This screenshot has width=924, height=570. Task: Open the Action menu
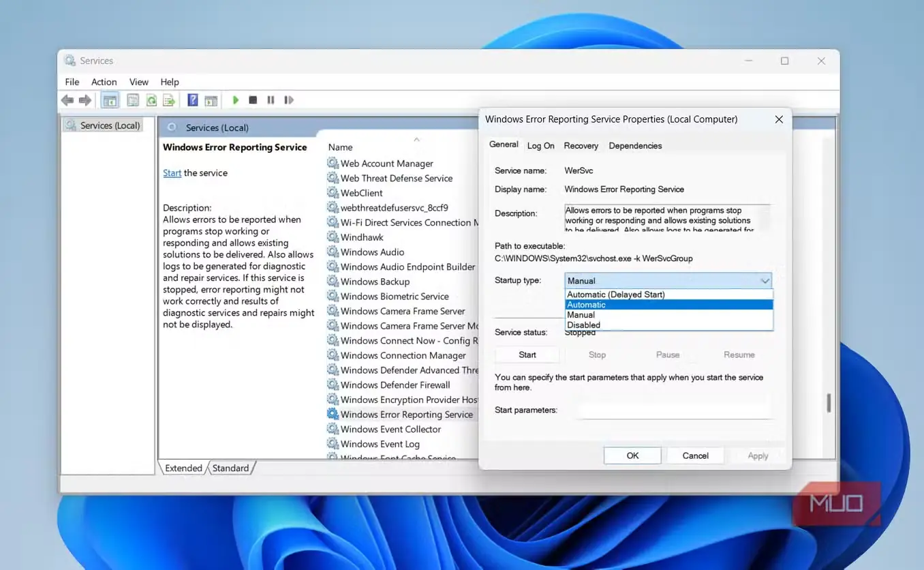point(104,82)
